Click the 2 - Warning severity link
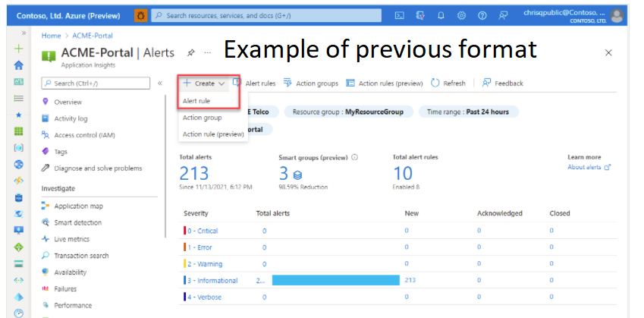Image resolution: width=644 pixels, height=318 pixels. tap(205, 264)
